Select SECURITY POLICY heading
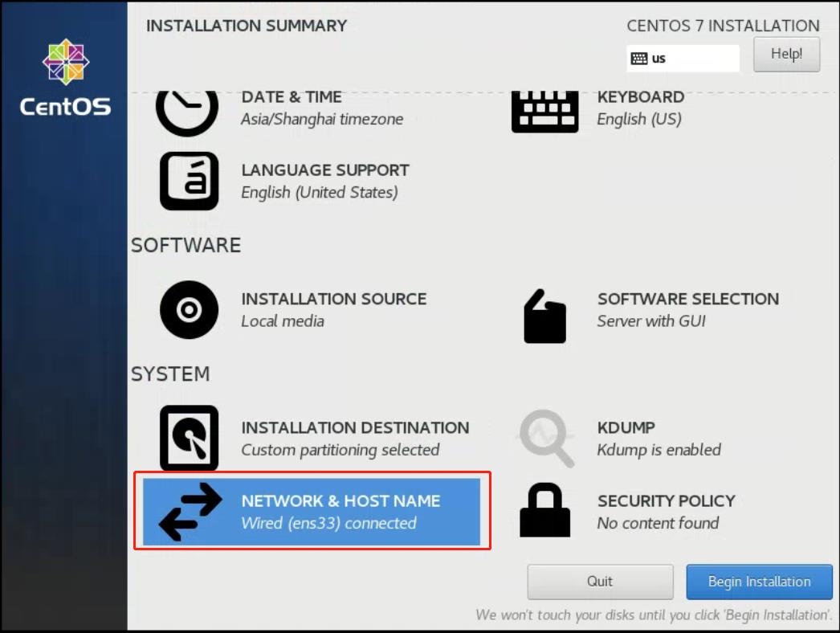The width and height of the screenshot is (840, 633). point(667,501)
